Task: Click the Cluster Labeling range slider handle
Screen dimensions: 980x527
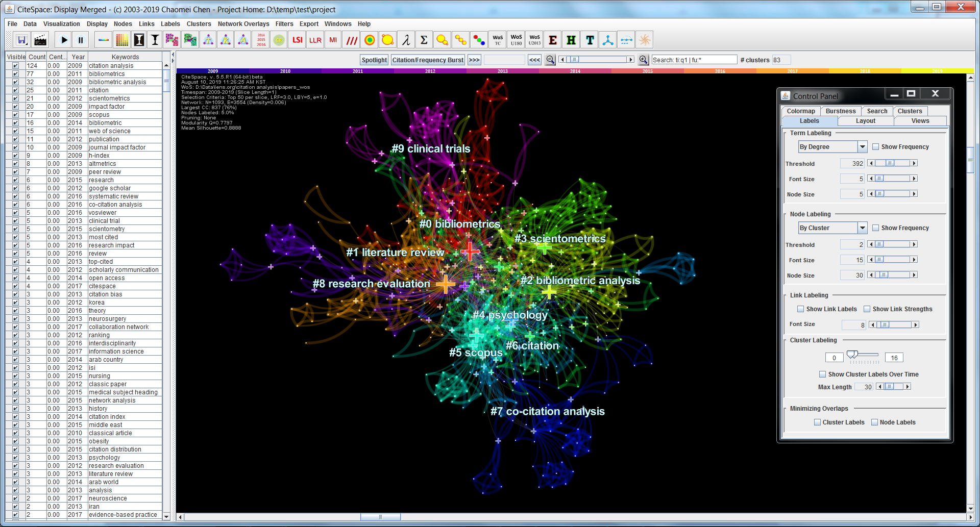Action: tap(852, 355)
